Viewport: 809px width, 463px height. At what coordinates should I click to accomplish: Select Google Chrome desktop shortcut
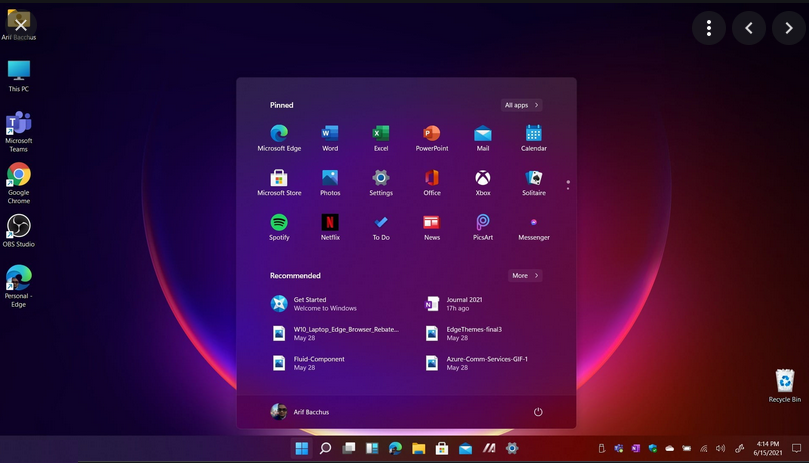(19, 183)
